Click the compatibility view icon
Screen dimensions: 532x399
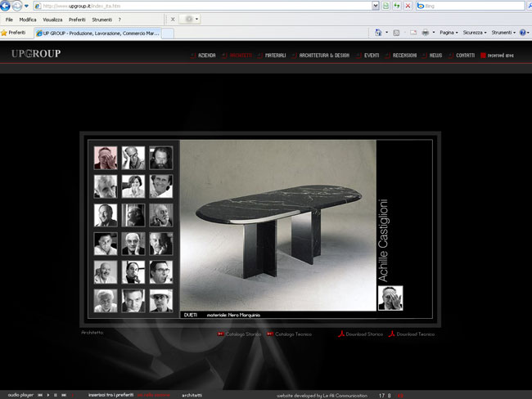(385, 6)
